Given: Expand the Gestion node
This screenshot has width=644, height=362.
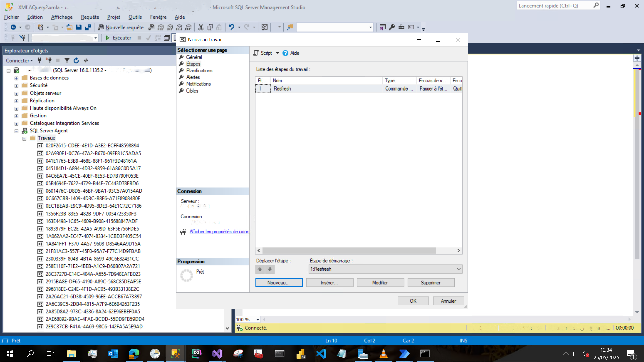Looking at the screenshot, I should [x=16, y=116].
